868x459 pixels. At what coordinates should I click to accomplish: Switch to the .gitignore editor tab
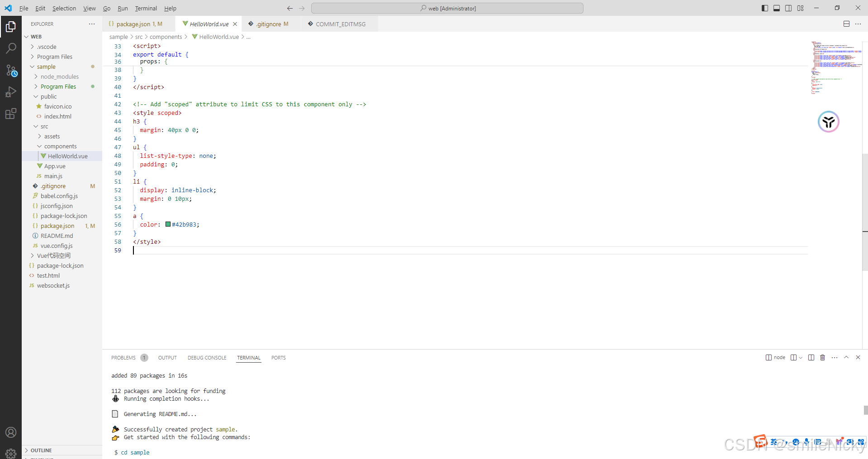pos(271,24)
